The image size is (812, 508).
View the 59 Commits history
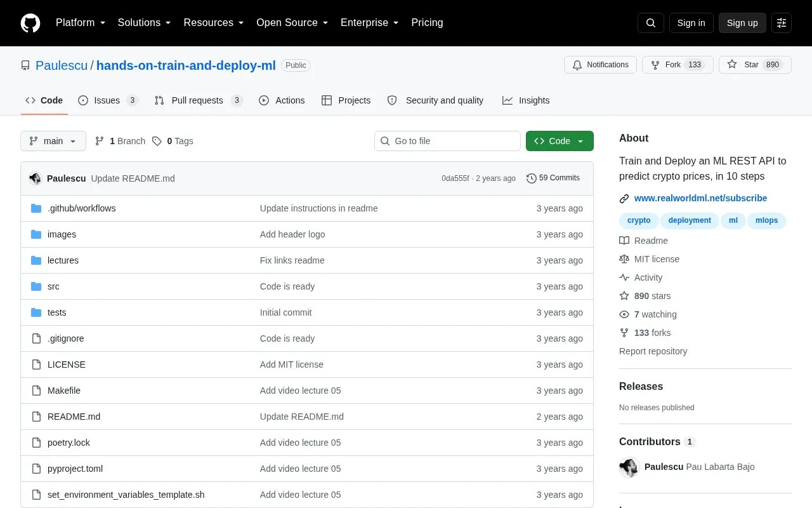[553, 178]
